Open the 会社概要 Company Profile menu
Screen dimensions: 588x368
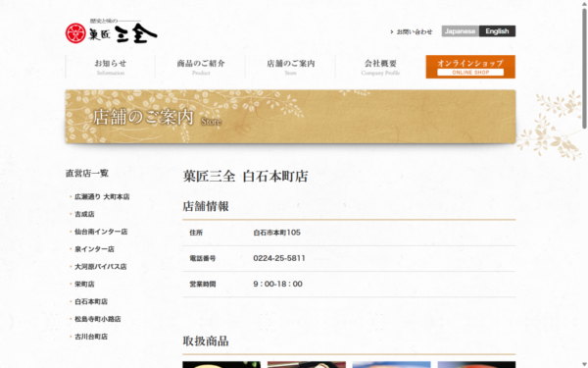pos(380,67)
